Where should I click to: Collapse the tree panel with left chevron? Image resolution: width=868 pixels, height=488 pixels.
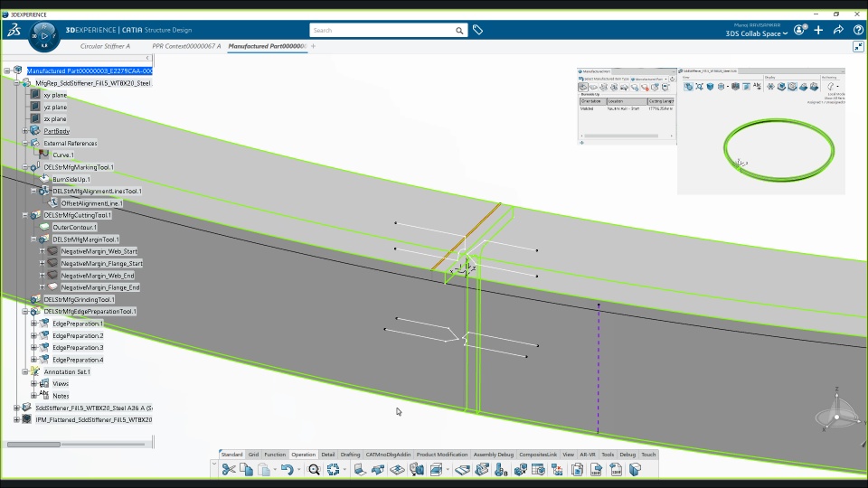pos(147,58)
